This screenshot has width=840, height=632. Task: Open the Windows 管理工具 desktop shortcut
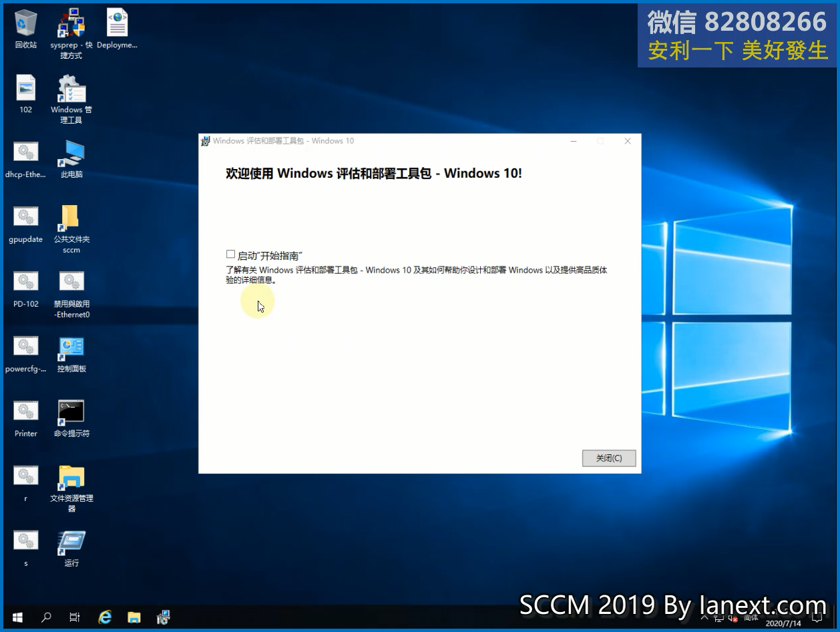click(x=71, y=100)
